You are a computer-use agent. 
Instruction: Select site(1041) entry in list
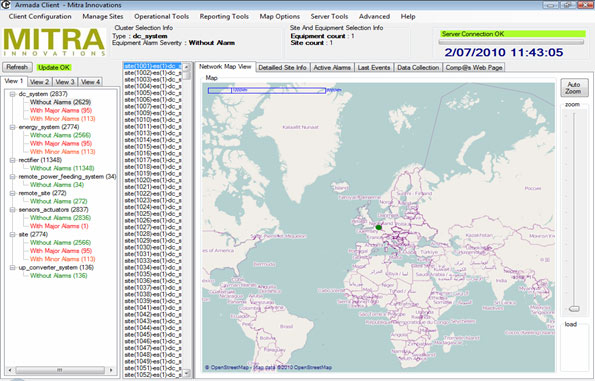153,307
